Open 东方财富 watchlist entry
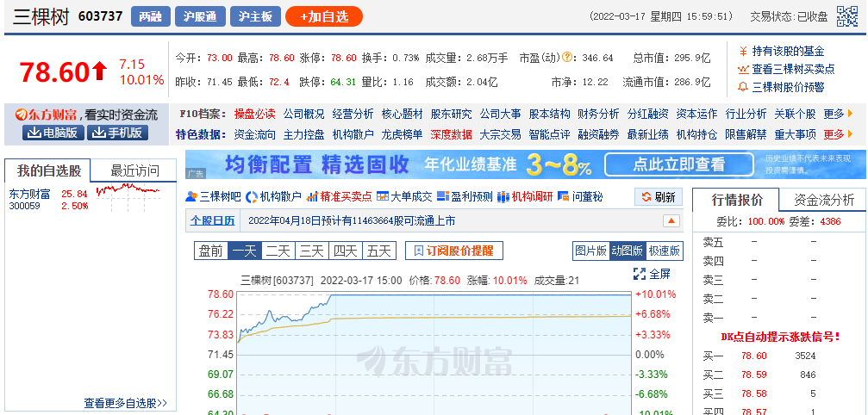This screenshot has width=868, height=415. (30, 194)
